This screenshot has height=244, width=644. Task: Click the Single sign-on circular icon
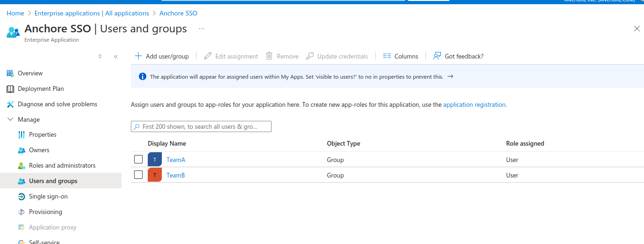pos(22,196)
